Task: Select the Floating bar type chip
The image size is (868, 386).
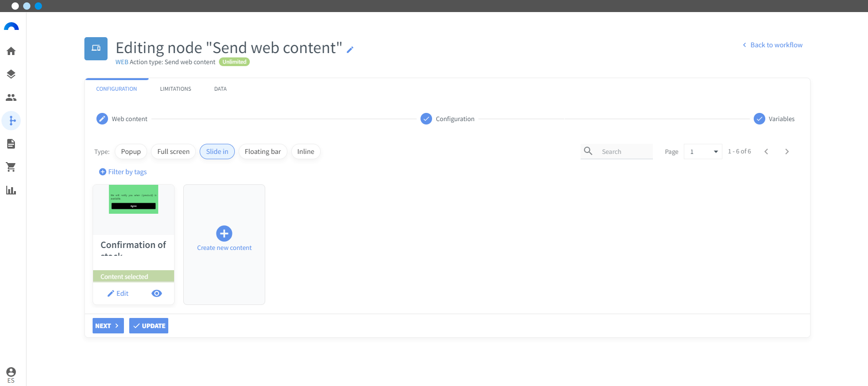Action: (263, 152)
